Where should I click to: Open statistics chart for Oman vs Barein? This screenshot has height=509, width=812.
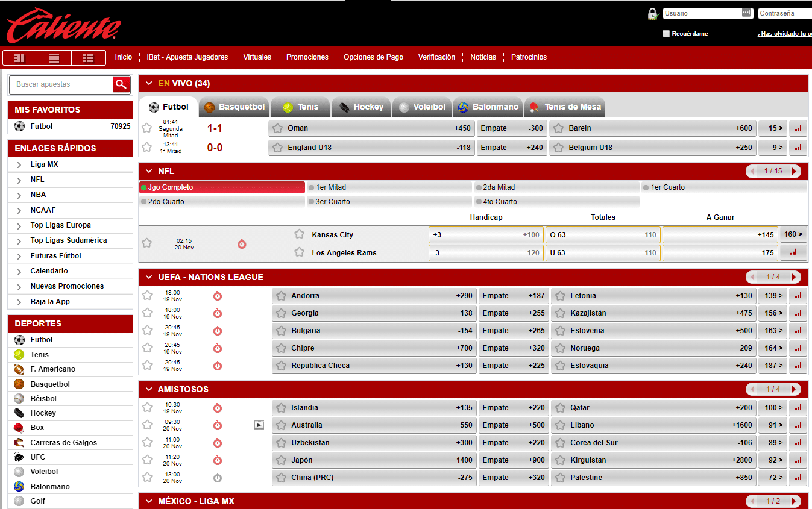click(x=798, y=128)
